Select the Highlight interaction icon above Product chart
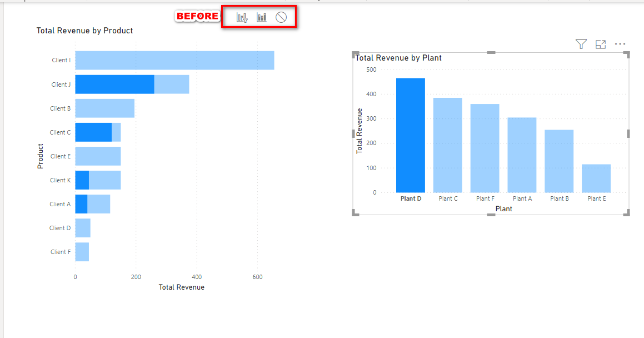 pyautogui.click(x=262, y=17)
